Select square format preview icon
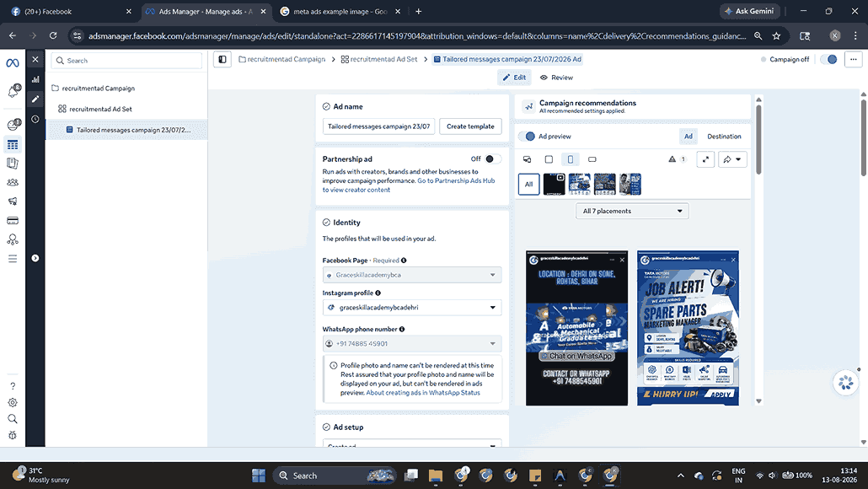 coord(549,159)
